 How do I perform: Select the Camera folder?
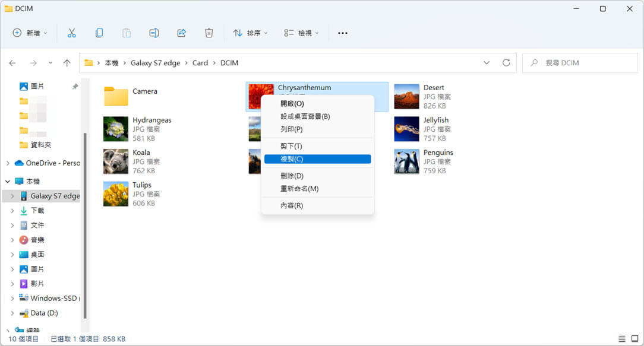[x=131, y=96]
